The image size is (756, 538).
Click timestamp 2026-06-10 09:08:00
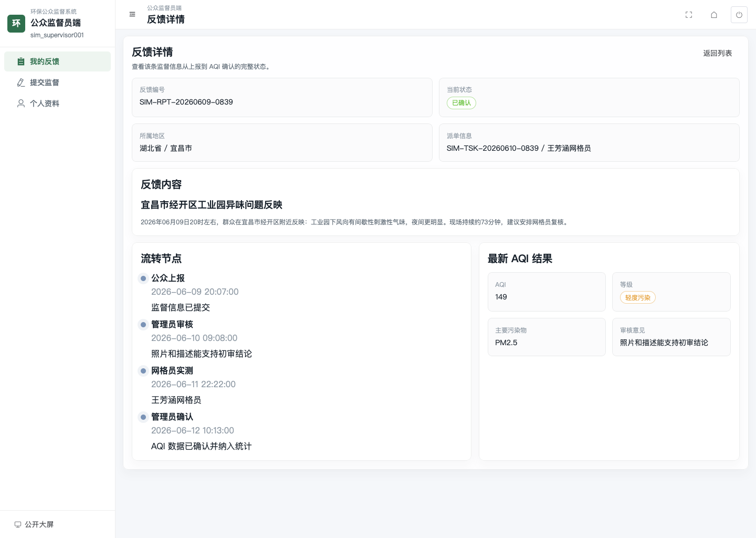tap(194, 338)
